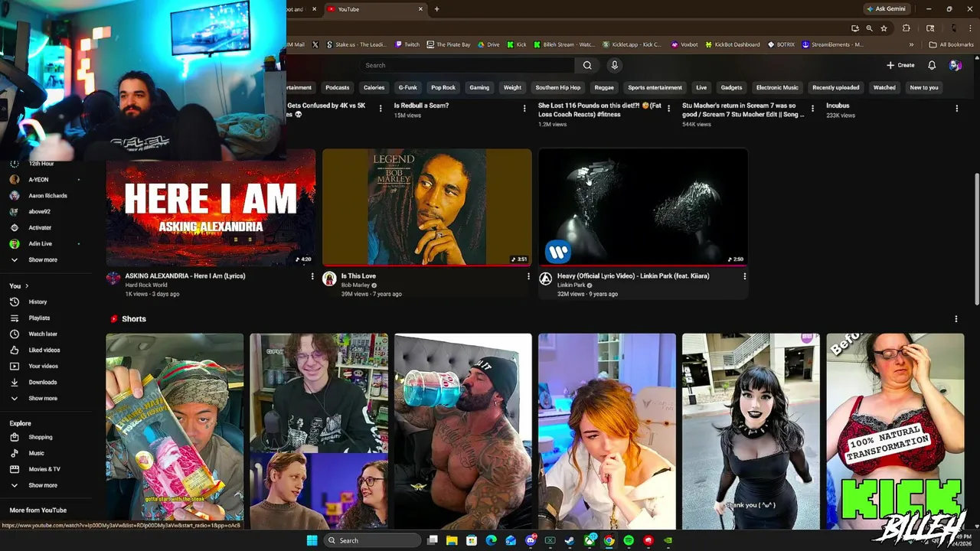Open Movies & TV under Explore
The width and height of the screenshot is (980, 551).
tap(44, 469)
